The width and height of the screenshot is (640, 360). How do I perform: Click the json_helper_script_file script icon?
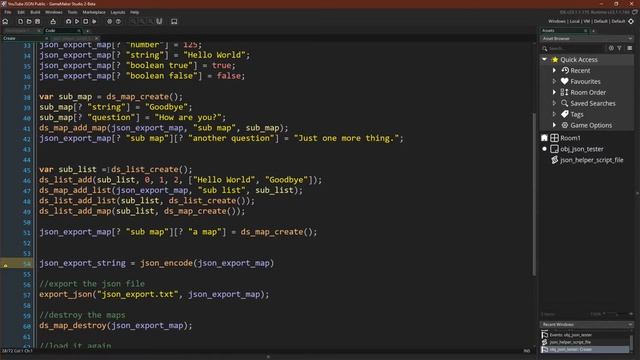coord(554,160)
